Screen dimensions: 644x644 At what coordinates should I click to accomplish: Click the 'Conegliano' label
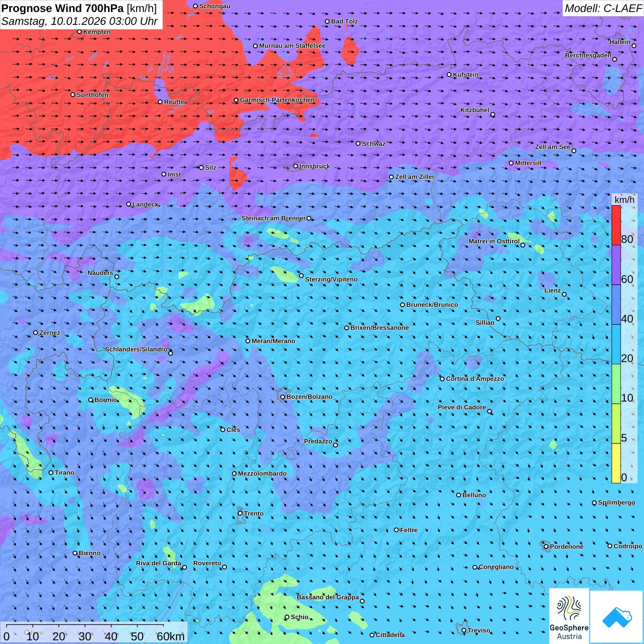pos(496,567)
